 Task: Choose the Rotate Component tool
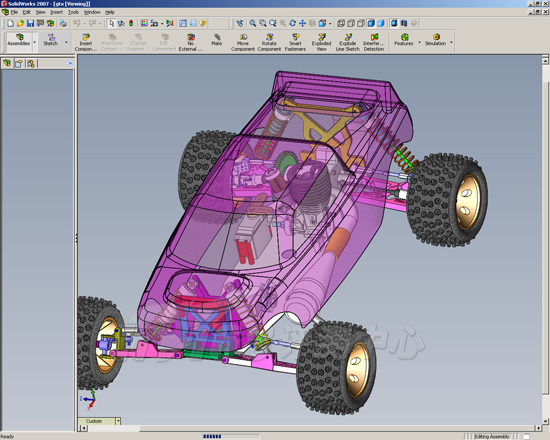pos(269,42)
